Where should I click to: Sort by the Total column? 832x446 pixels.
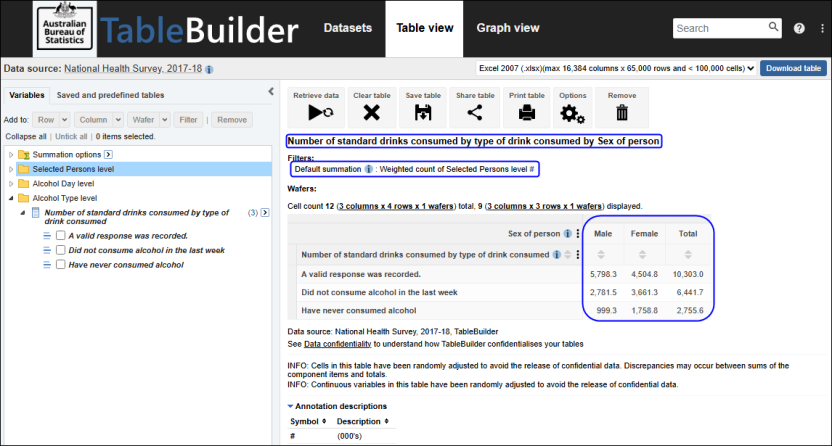coord(688,255)
